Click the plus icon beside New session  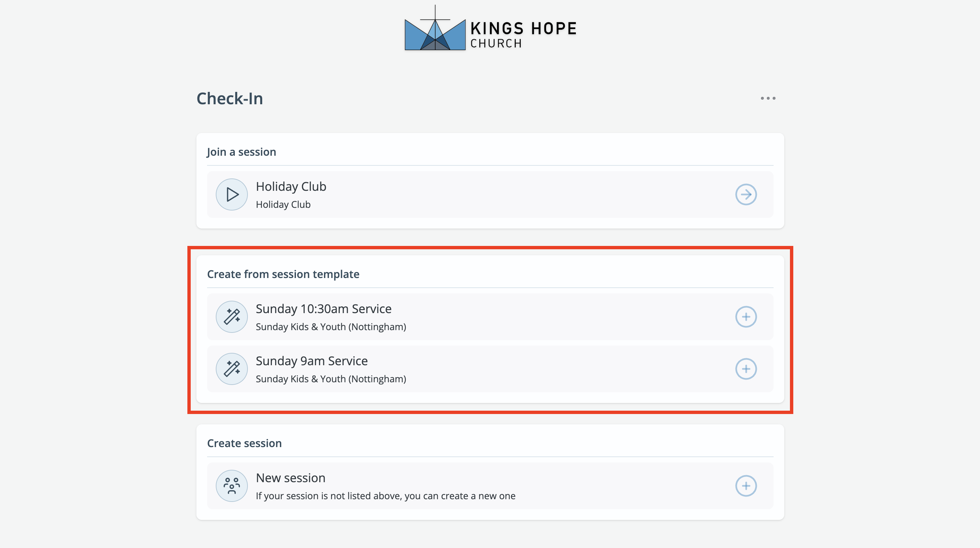click(746, 486)
